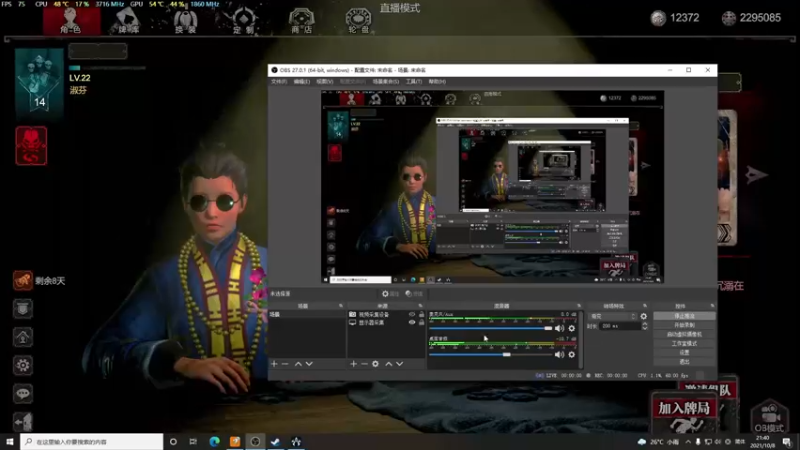Open OBS 设置 settings button

pos(684,353)
